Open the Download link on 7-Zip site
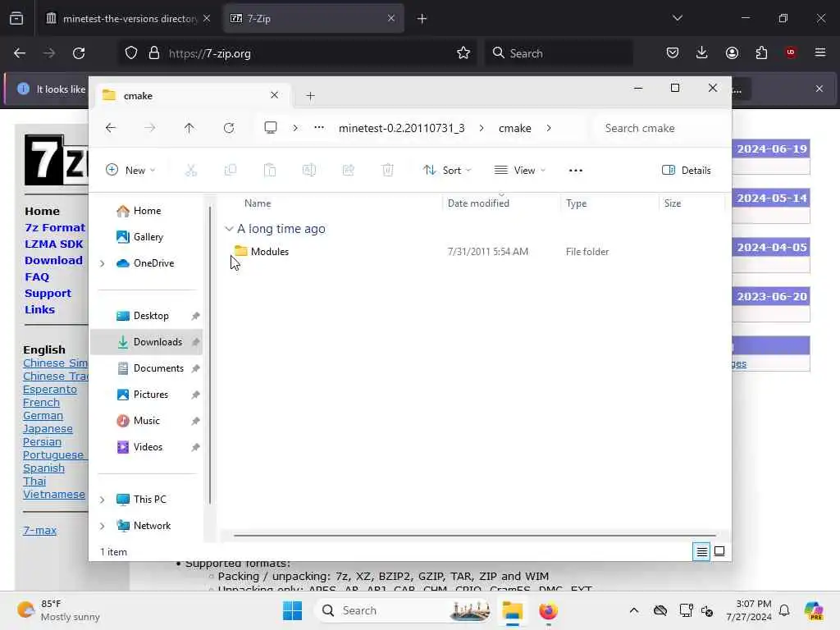The height and width of the screenshot is (630, 840). click(x=53, y=260)
